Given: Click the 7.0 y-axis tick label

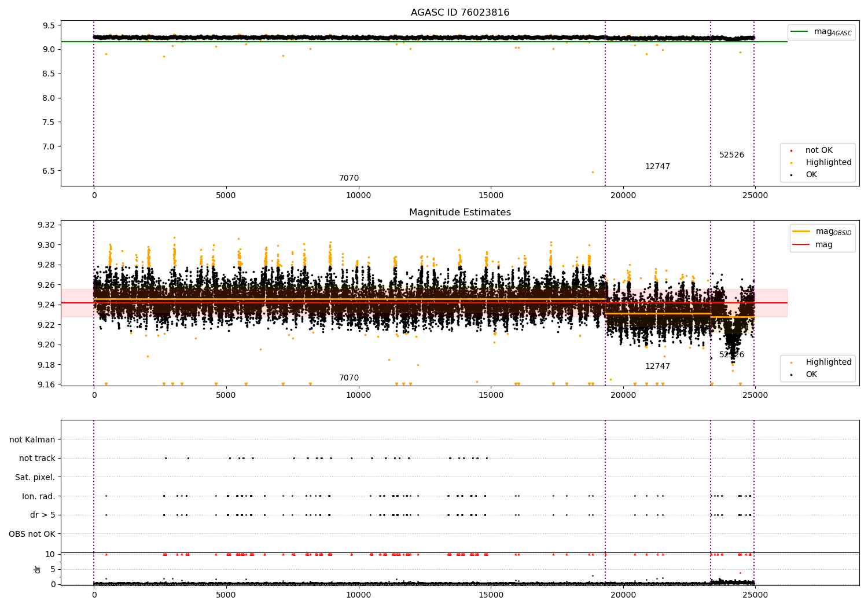Looking at the screenshot, I should [x=49, y=146].
